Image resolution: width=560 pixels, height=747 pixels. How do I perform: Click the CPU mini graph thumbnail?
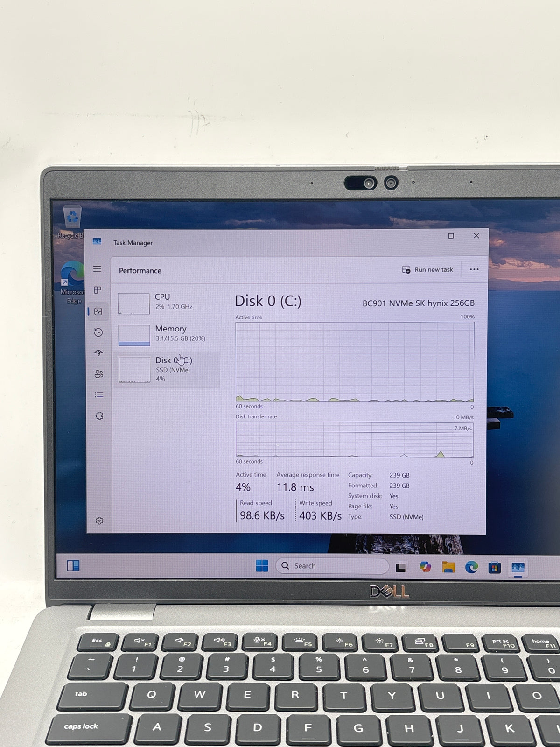[133, 303]
